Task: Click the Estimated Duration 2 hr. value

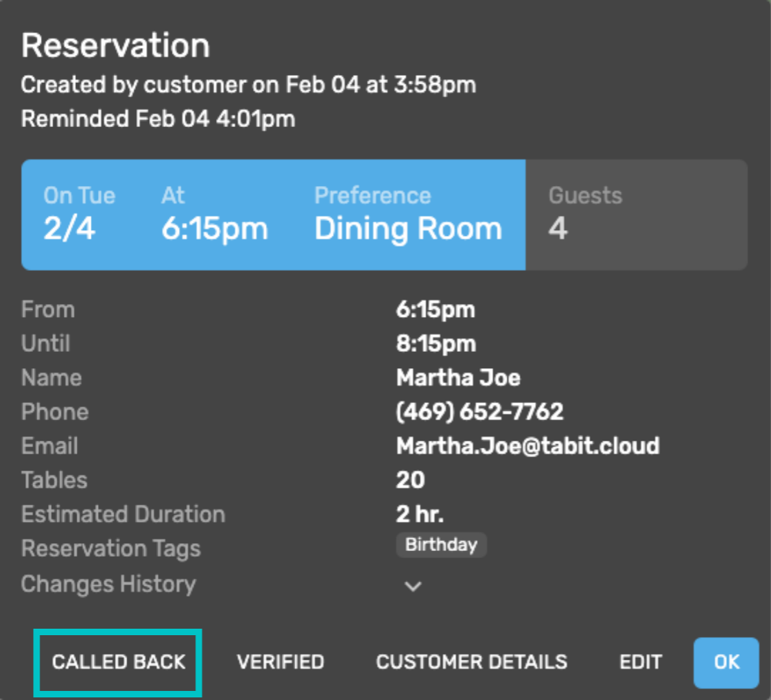Action: click(x=420, y=514)
